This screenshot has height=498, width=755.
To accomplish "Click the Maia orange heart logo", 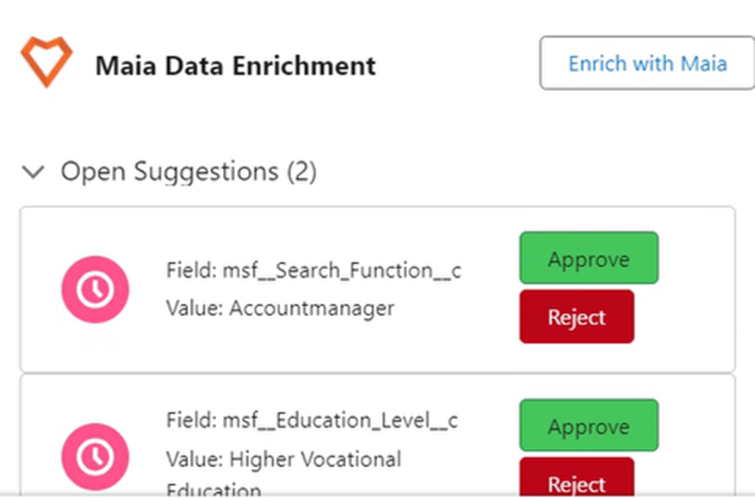I will pyautogui.click(x=47, y=63).
